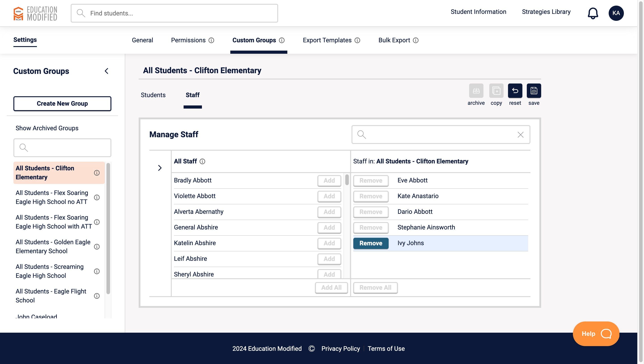Click the Find students search field
The width and height of the screenshot is (644, 364).
point(174,13)
